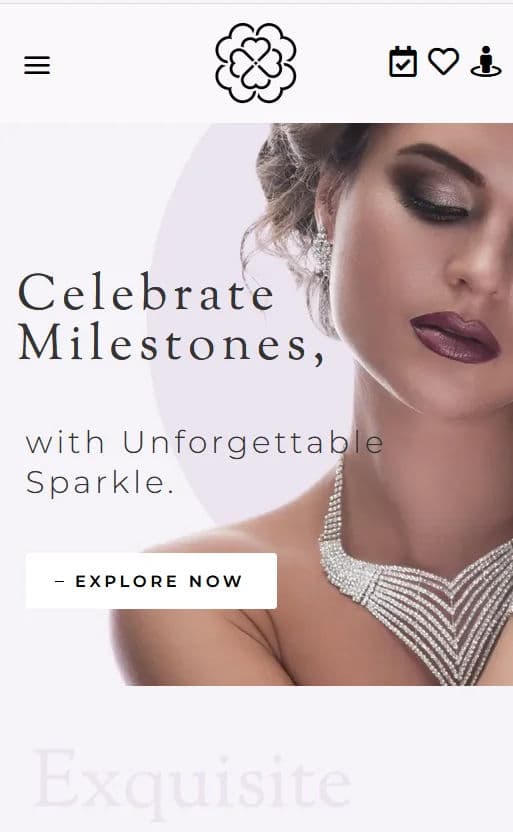This screenshot has height=832, width=513.
Task: Click the Explore Now button
Action: click(x=151, y=581)
